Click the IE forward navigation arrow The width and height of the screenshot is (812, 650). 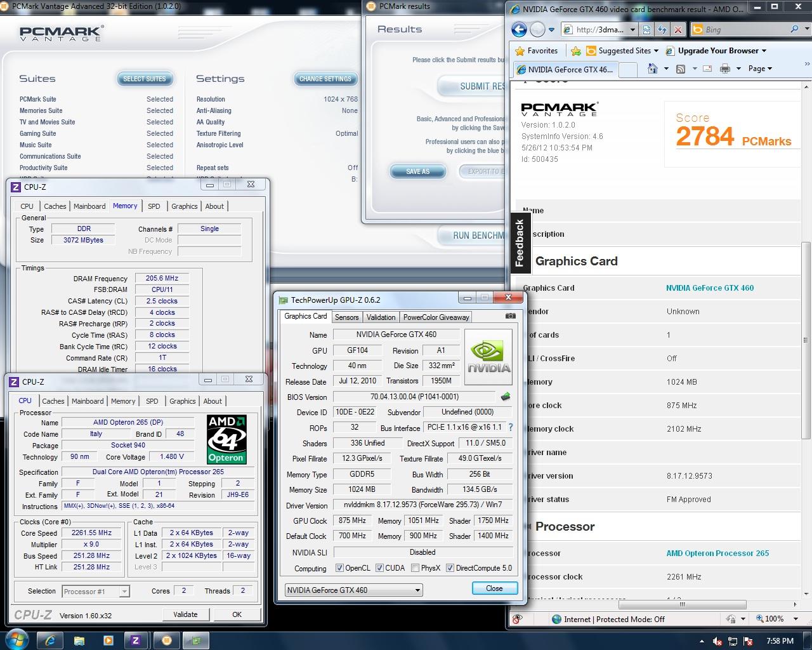coord(537,29)
